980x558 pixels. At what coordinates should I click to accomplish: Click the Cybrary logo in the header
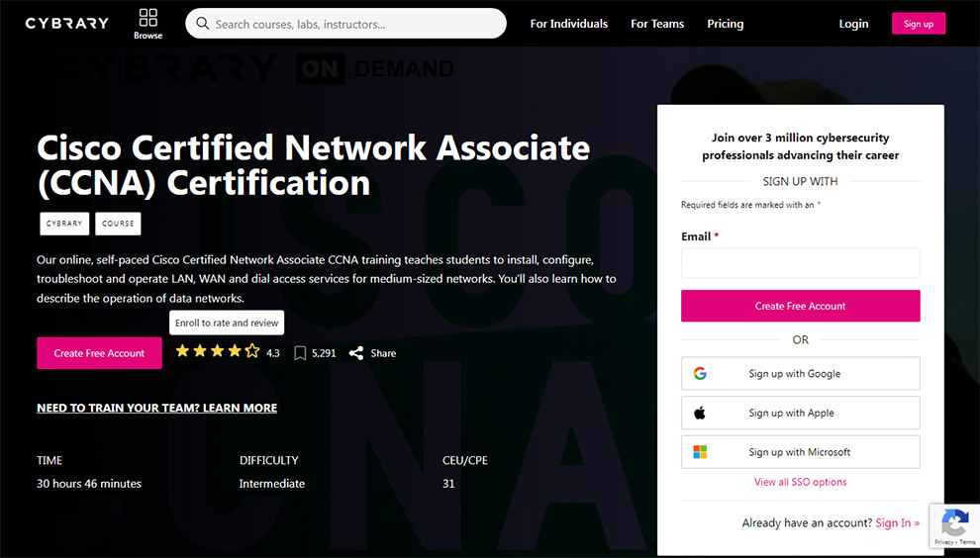tap(67, 24)
